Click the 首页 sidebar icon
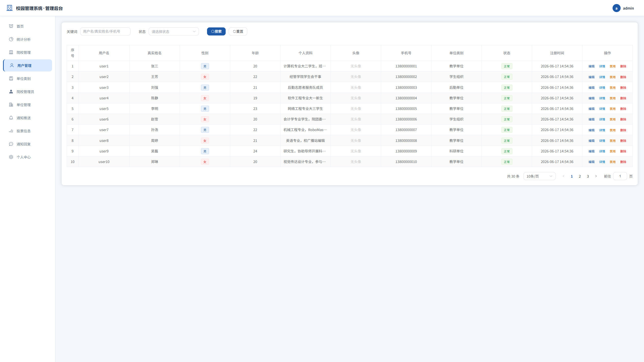Screen dimensions: 644x362 (x=11, y=26)
